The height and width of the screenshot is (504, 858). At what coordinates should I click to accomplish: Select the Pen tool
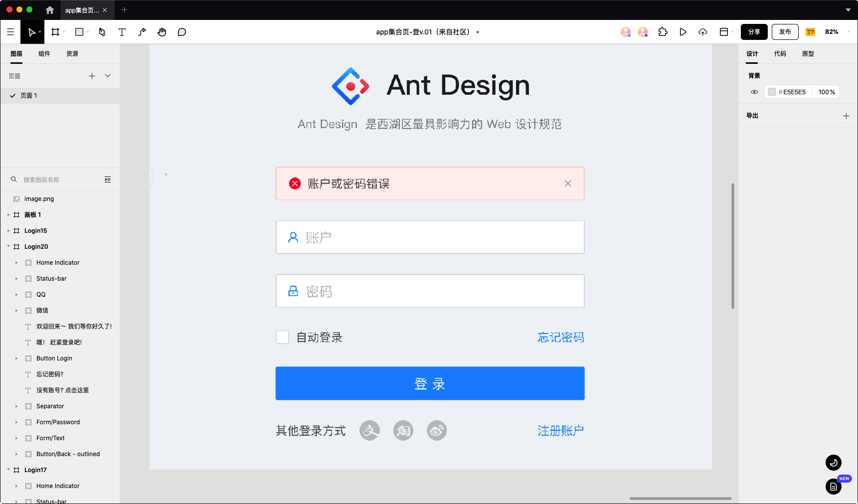[x=102, y=32]
